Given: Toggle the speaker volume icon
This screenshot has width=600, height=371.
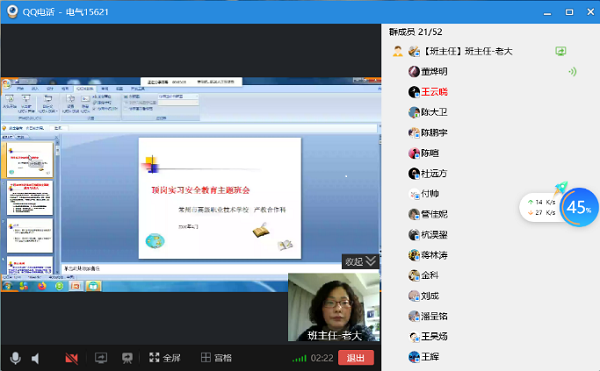Looking at the screenshot, I should pyautogui.click(x=35, y=358).
